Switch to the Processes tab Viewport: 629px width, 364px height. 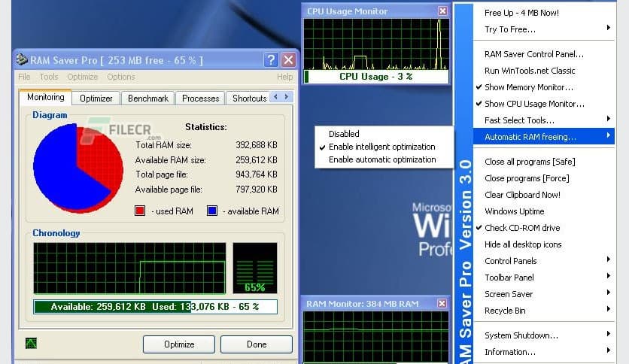[x=201, y=99]
